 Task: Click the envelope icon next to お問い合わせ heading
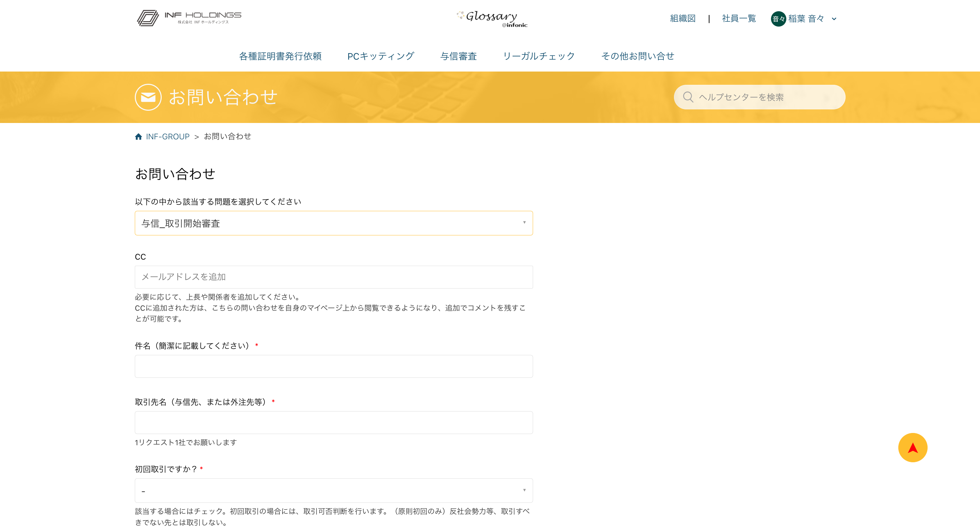(148, 97)
